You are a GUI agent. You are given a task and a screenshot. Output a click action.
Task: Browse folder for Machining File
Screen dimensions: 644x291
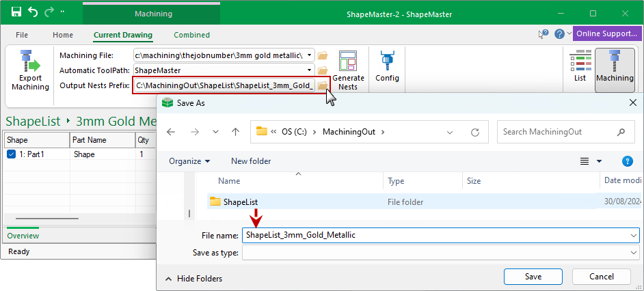[x=323, y=55]
